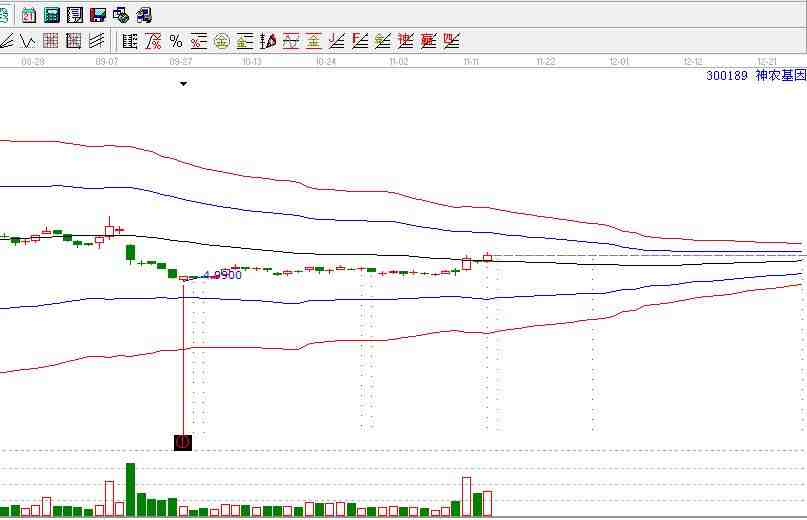Screen dimensions: 807x520
Task: Open the notes document icon
Action: tap(74, 15)
